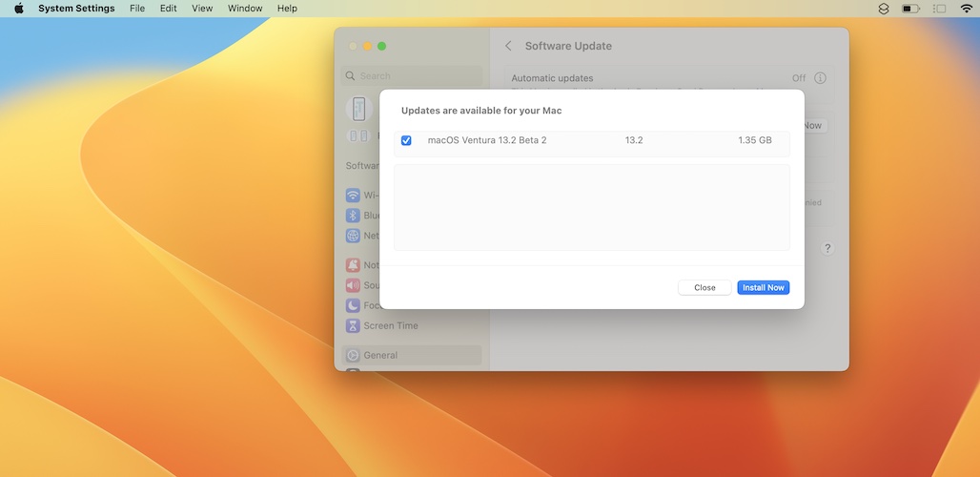Open the File menu
This screenshot has height=477, width=980.
(x=137, y=9)
